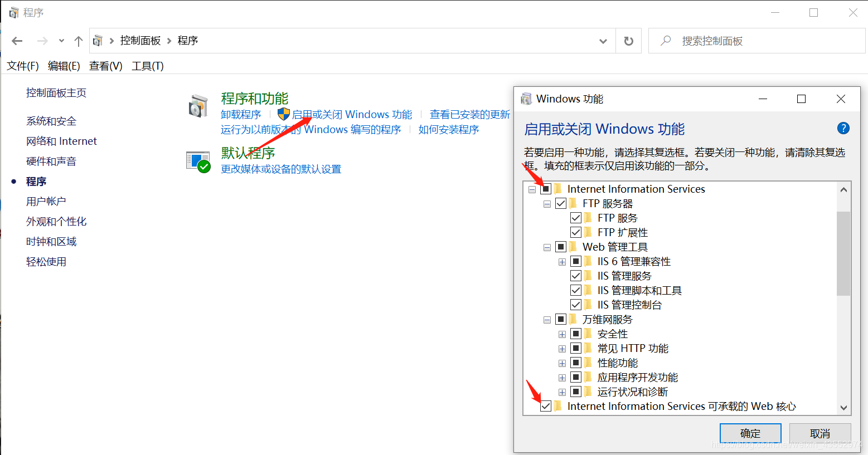The height and width of the screenshot is (455, 868).
Task: Expand the 常见 HTTP 功能 node
Action: [x=562, y=349]
